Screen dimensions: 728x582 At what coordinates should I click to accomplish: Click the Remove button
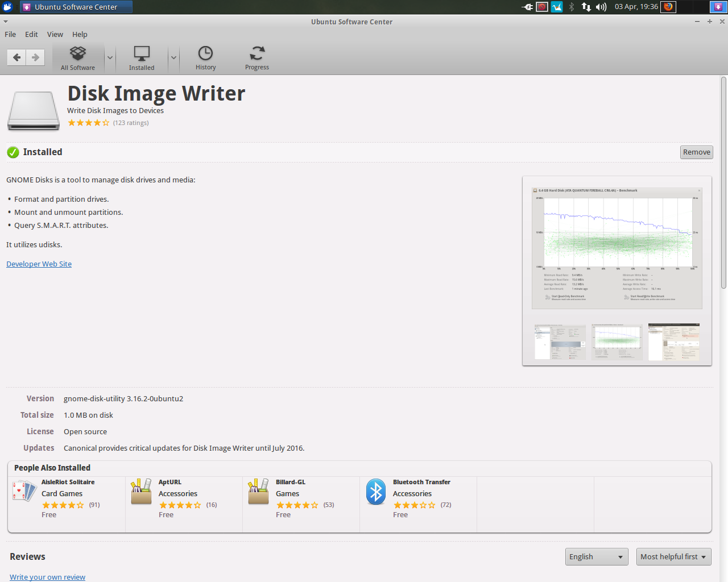pyautogui.click(x=697, y=152)
